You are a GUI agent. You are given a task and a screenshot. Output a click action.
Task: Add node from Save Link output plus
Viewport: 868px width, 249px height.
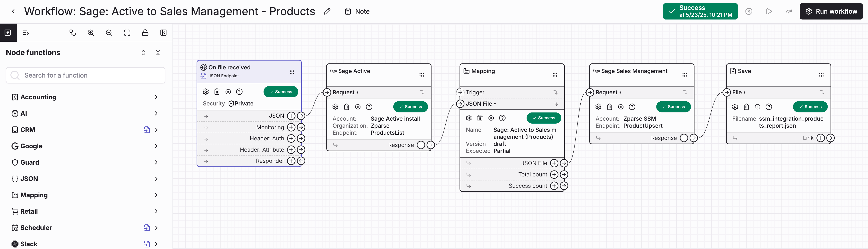coord(821,138)
